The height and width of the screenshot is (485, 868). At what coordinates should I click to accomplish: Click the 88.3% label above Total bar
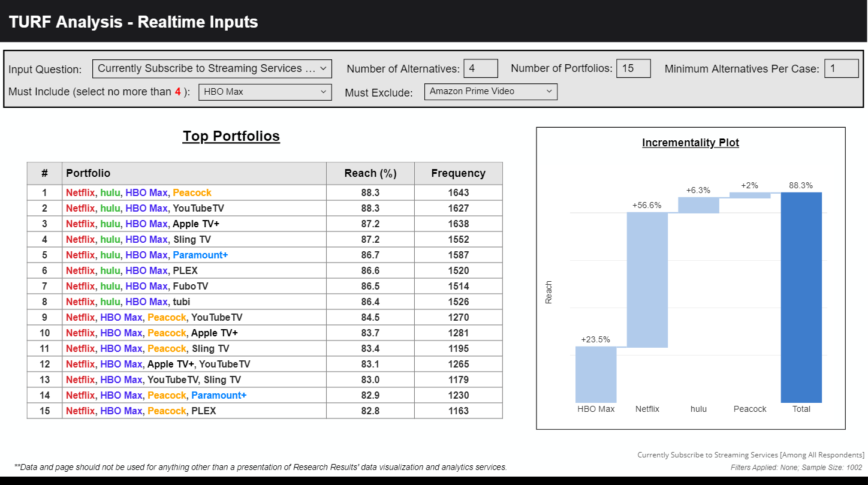pos(801,185)
